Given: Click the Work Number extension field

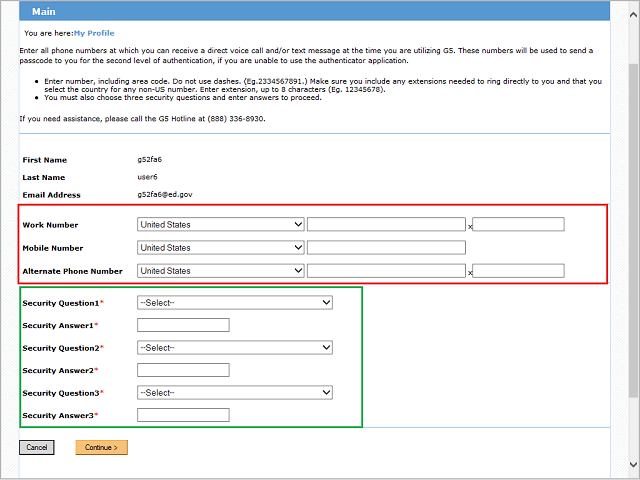Looking at the screenshot, I should (x=518, y=225).
